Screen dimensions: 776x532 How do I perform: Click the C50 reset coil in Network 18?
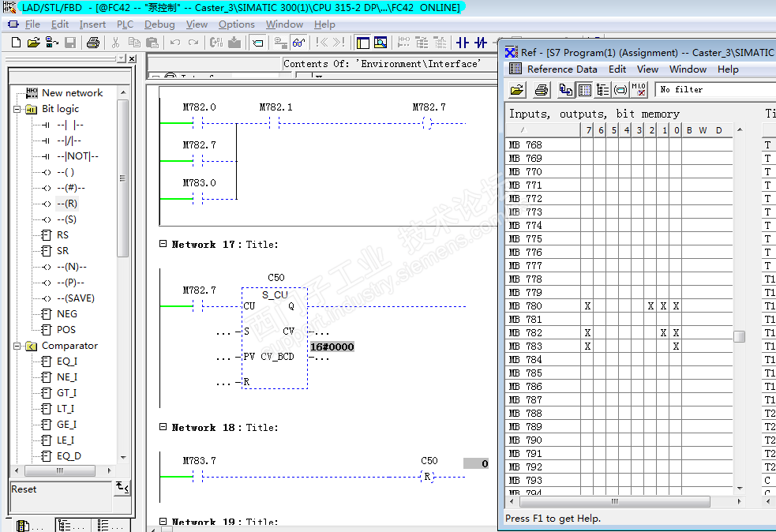point(427,477)
